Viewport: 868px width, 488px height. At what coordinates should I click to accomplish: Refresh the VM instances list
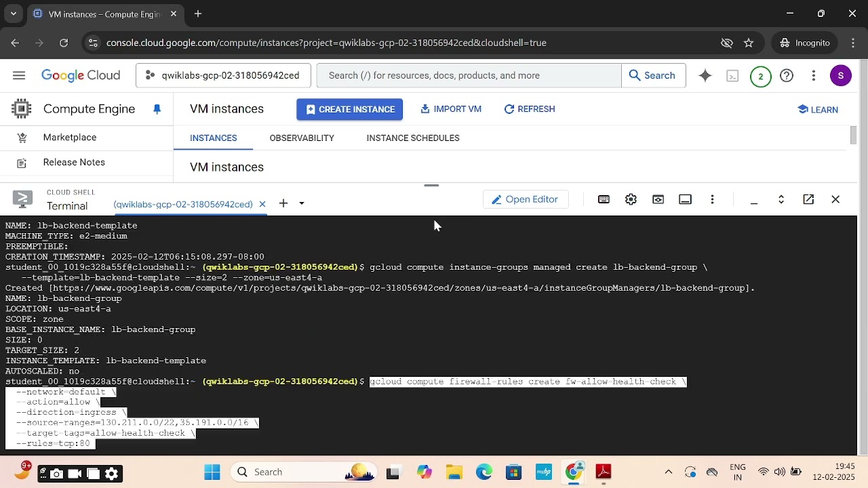pos(529,109)
